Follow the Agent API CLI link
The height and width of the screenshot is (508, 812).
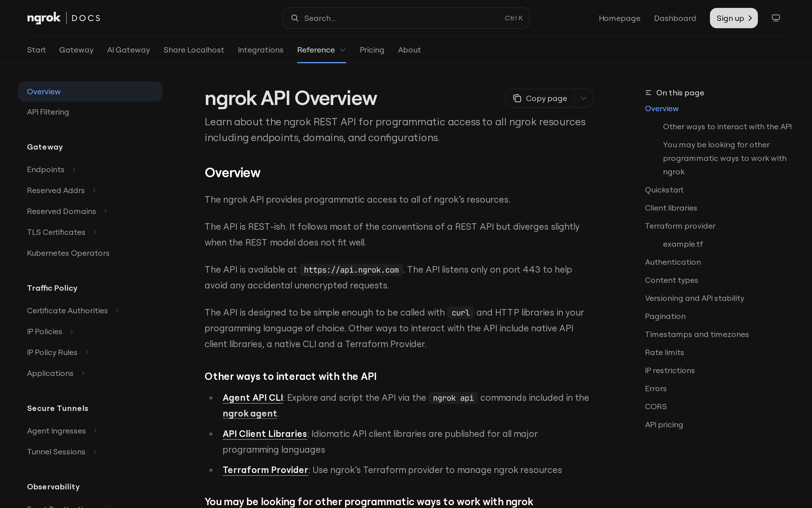(253, 398)
